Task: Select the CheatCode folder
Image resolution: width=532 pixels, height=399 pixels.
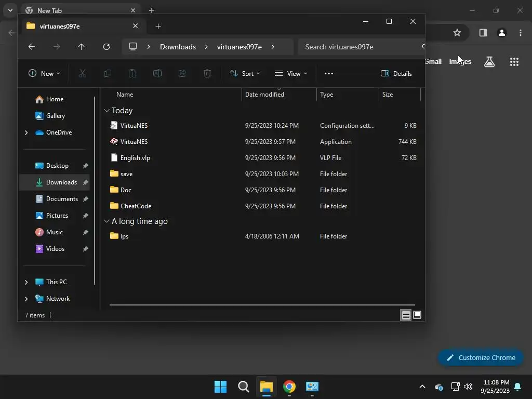Action: pos(262,206)
